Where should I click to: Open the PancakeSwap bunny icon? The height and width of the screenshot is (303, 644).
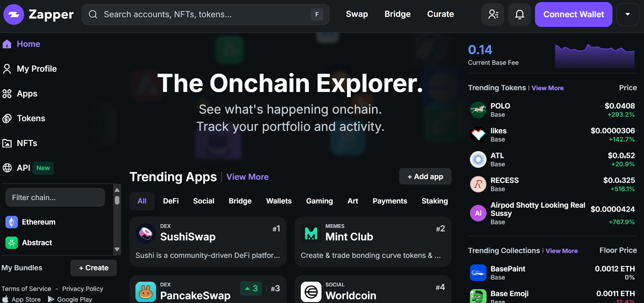click(146, 292)
